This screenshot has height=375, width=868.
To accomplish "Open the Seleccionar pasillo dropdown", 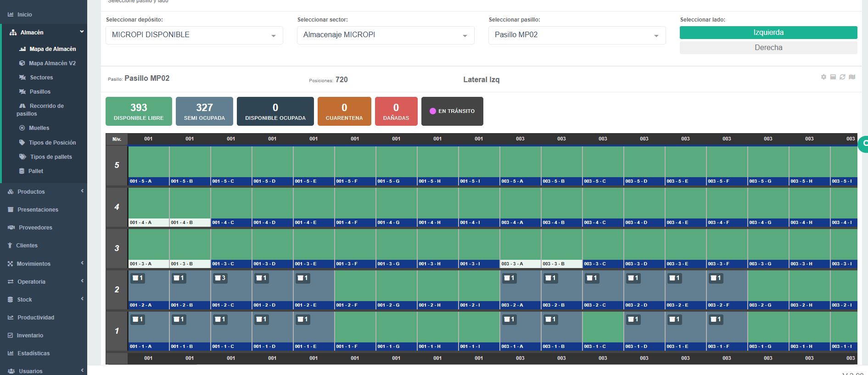I will pos(577,35).
